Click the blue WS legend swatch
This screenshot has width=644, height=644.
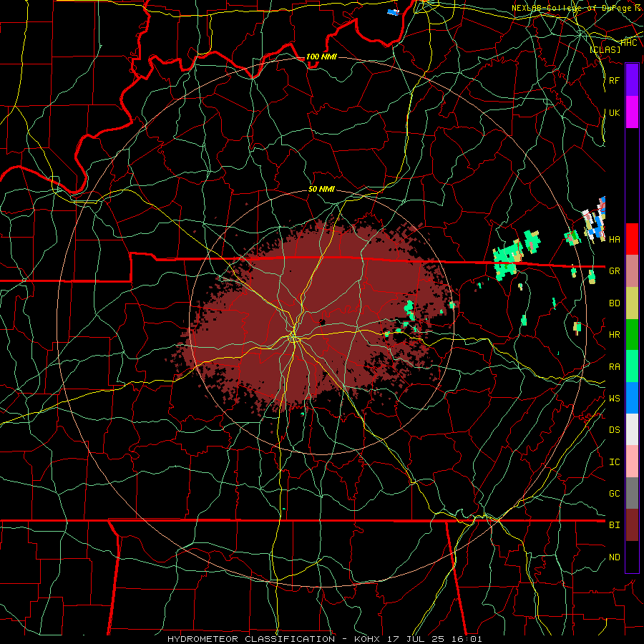pos(632,398)
